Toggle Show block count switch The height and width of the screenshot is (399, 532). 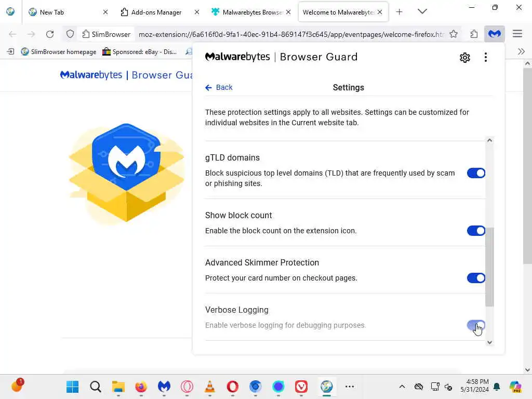pos(476,231)
